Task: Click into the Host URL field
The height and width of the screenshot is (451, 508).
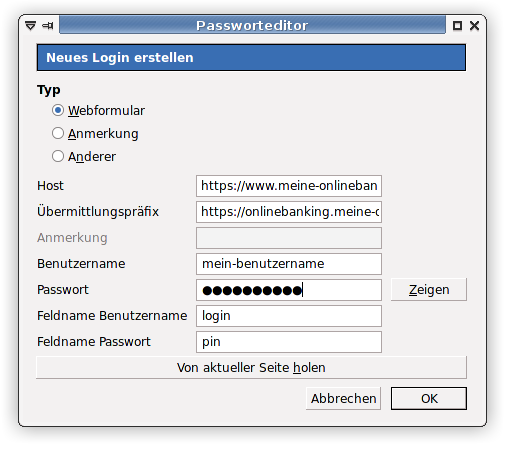Action: (289, 186)
